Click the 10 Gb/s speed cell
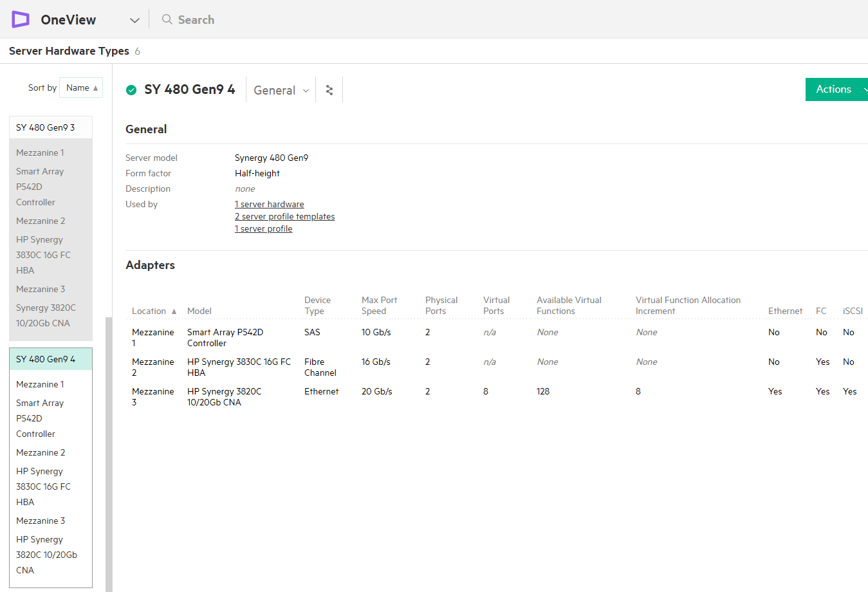 [x=376, y=333]
